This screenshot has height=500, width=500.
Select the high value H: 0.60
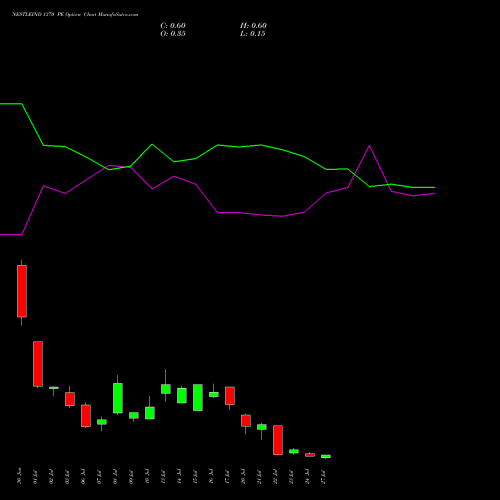click(253, 26)
